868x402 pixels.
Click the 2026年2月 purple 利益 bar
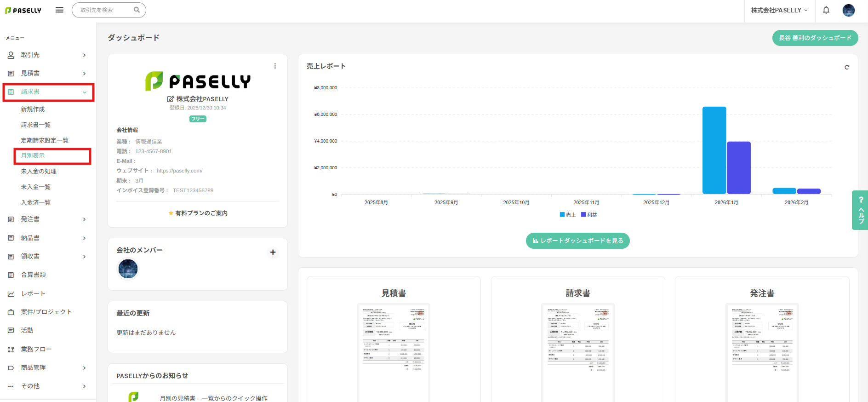tap(809, 191)
